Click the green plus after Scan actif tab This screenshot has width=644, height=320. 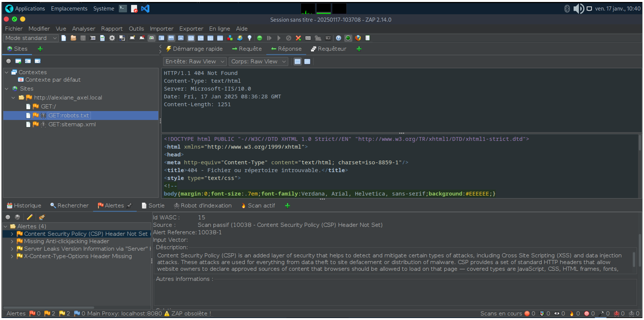pos(287,206)
